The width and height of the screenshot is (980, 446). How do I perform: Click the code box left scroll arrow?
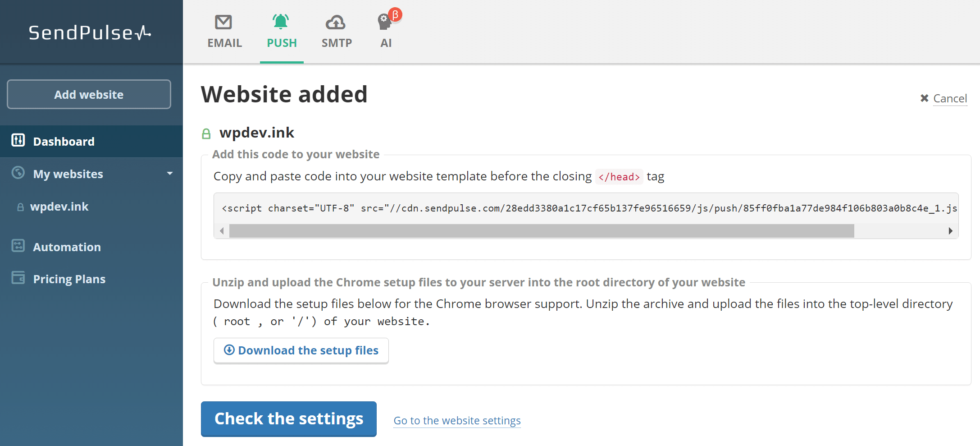tap(222, 231)
